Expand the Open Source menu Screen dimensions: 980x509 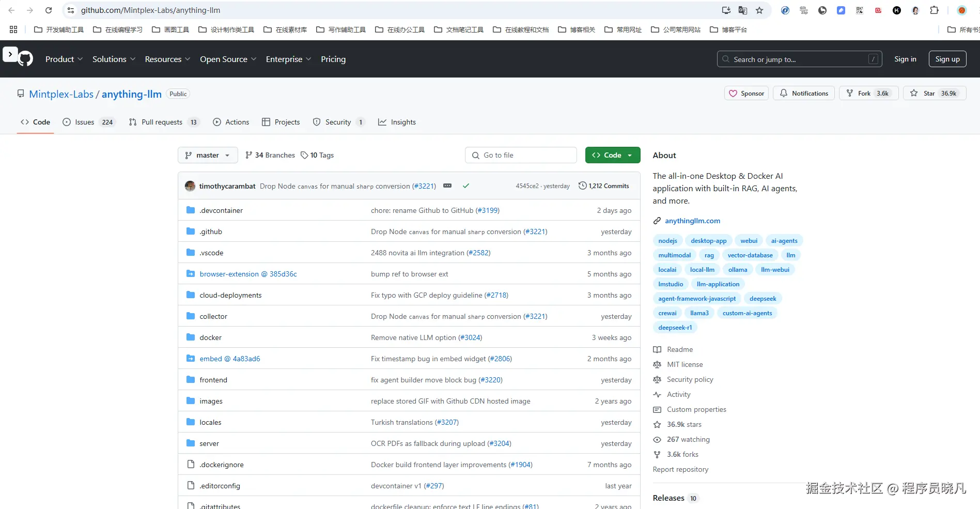point(228,59)
